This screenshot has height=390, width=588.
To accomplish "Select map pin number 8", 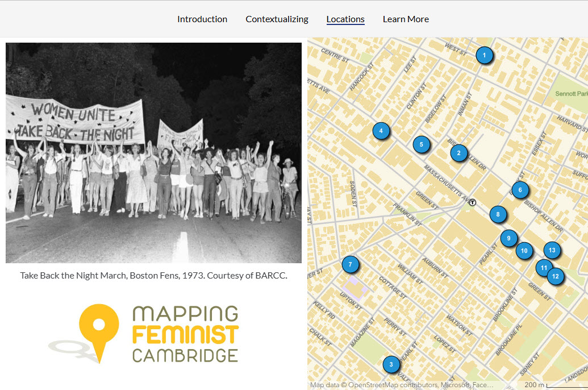I will click(498, 214).
